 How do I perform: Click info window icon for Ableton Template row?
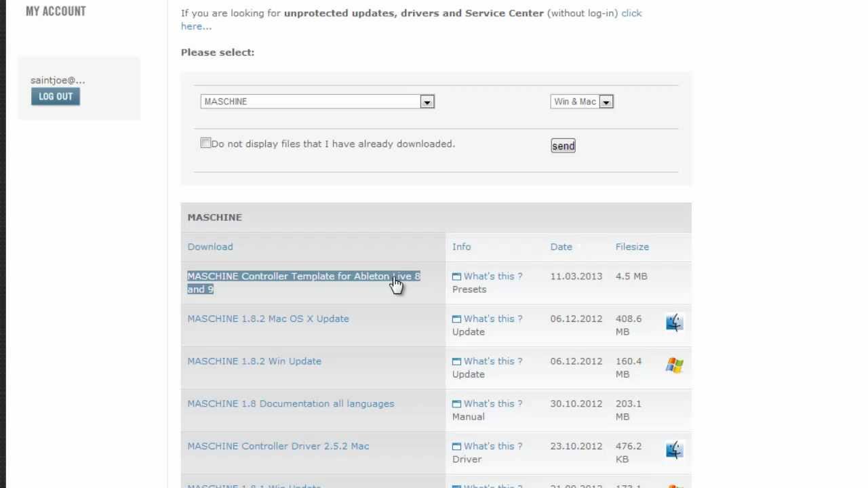(456, 277)
